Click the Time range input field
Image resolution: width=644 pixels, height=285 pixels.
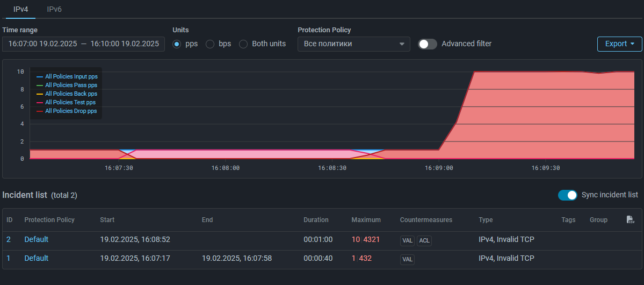point(83,44)
